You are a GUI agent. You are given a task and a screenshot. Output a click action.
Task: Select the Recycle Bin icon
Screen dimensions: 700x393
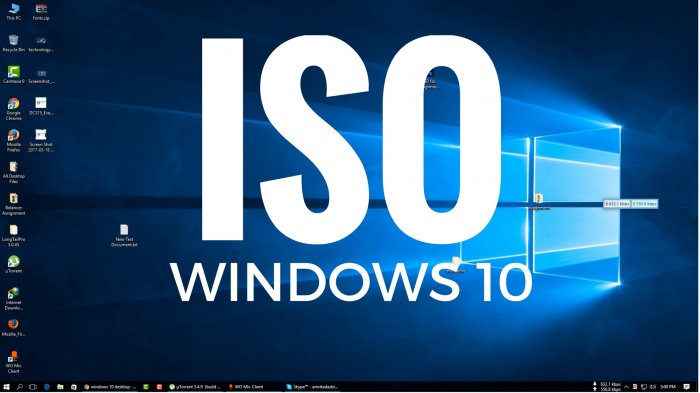coord(13,43)
